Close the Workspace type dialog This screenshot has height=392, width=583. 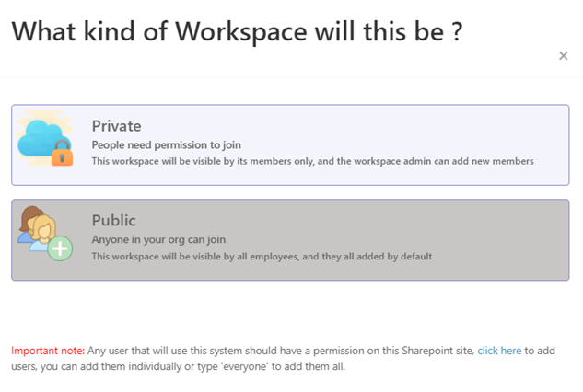[564, 56]
